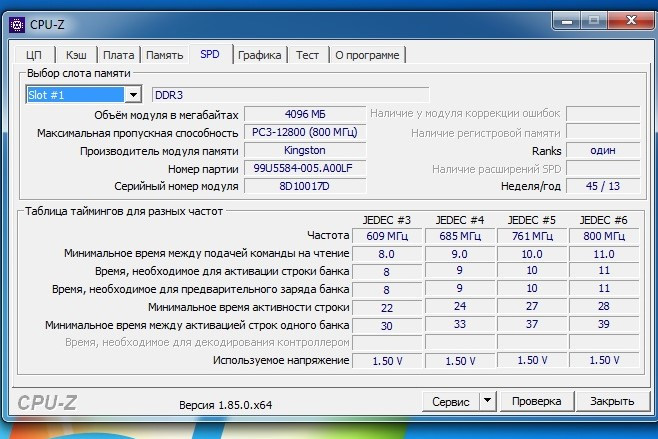Select the Slot #1 combo box field

(84, 95)
